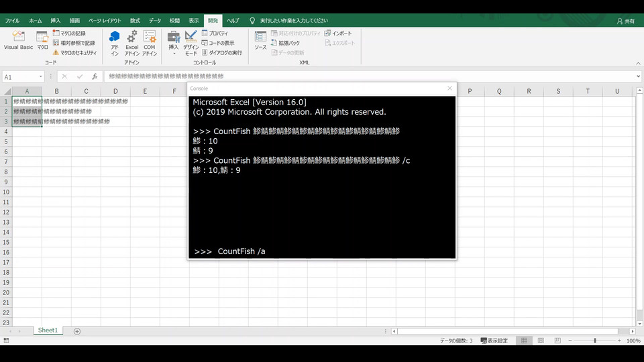Open macro security settings
Viewport: 644px width, 362px height.
(x=74, y=53)
